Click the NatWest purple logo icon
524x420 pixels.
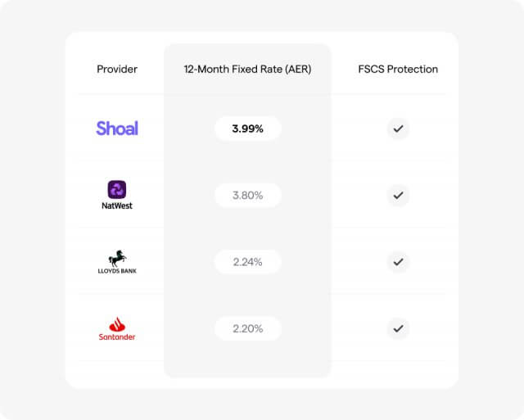(x=117, y=190)
